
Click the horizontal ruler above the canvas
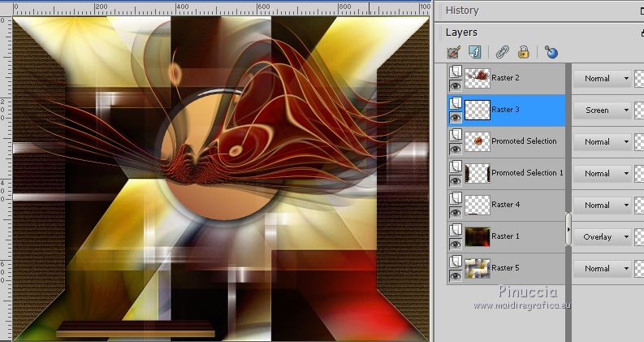point(222,8)
